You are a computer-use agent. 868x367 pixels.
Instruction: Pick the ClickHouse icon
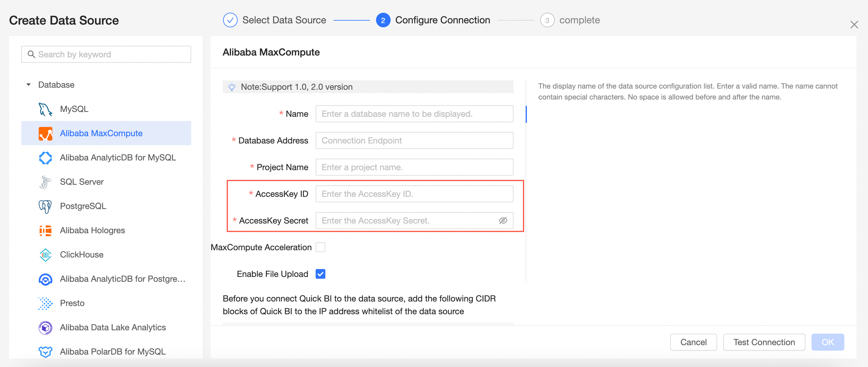[x=45, y=254]
